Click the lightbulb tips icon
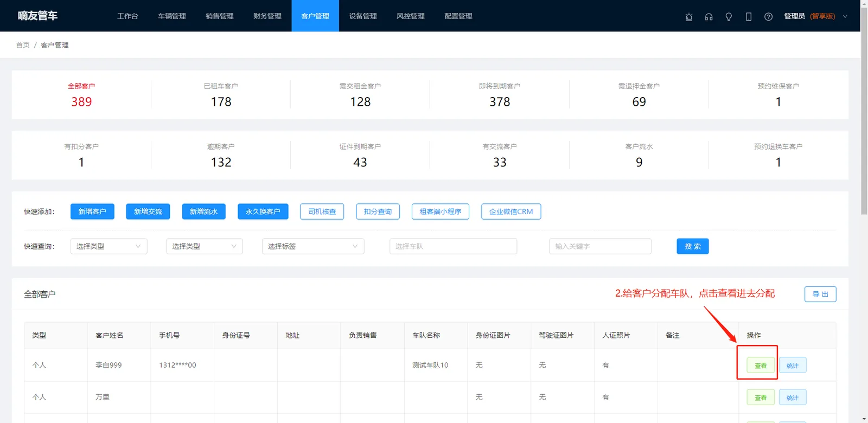This screenshot has height=423, width=868. (x=729, y=16)
